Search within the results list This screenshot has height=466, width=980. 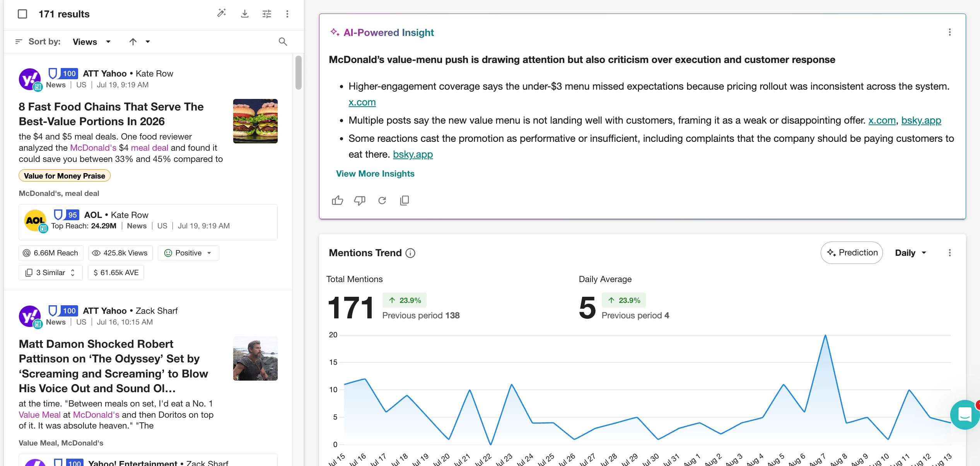point(283,42)
